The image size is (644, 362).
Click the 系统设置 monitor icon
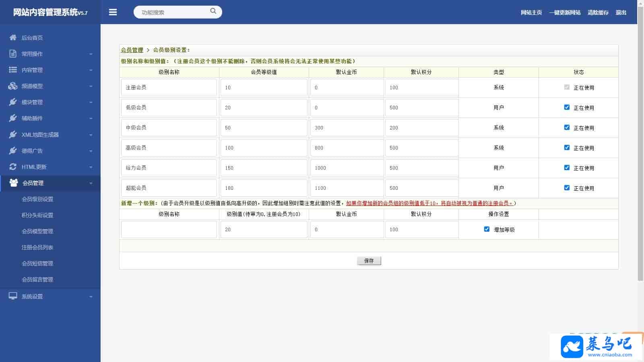click(x=13, y=296)
